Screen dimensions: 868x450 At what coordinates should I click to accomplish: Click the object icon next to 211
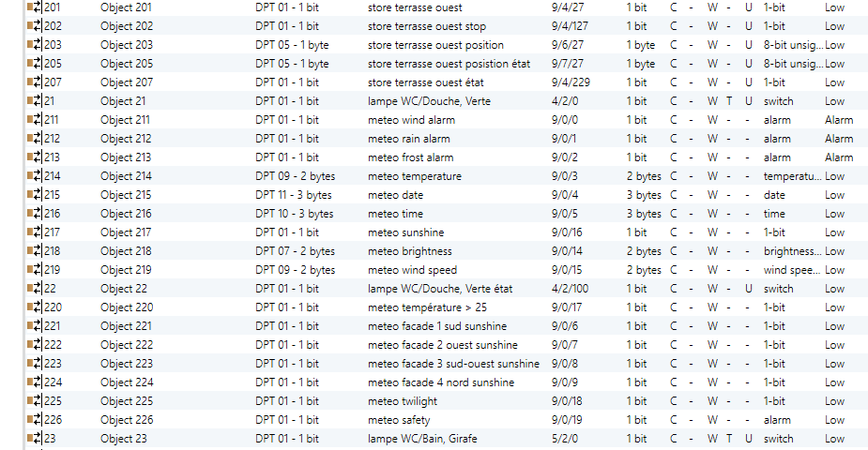point(35,120)
